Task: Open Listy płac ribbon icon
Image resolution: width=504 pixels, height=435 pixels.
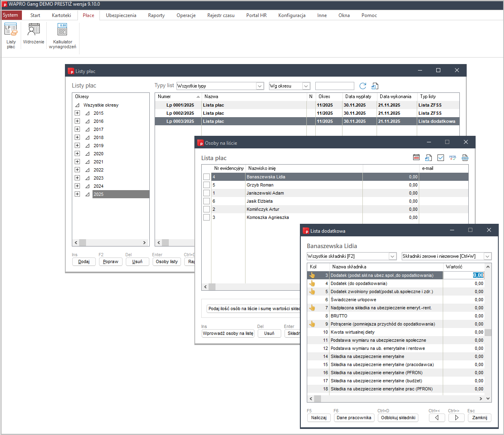Action: [11, 36]
